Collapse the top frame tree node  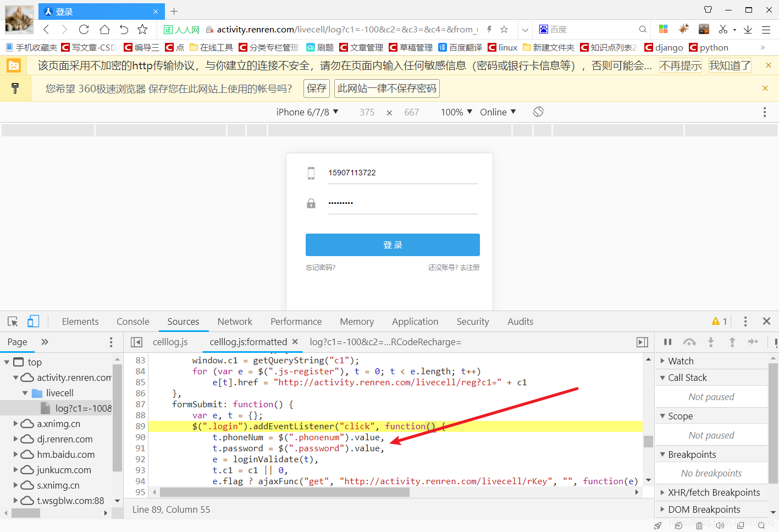[7, 362]
